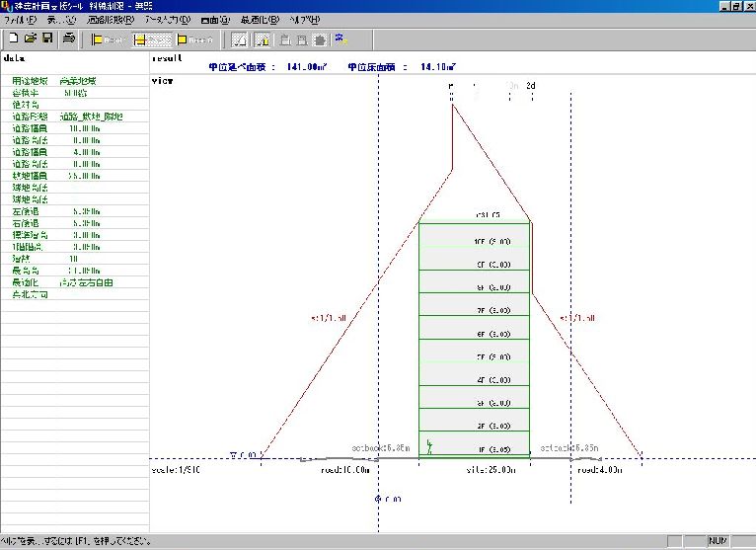
Task: Select the third yellow road layout button
Action: pyautogui.click(x=194, y=39)
